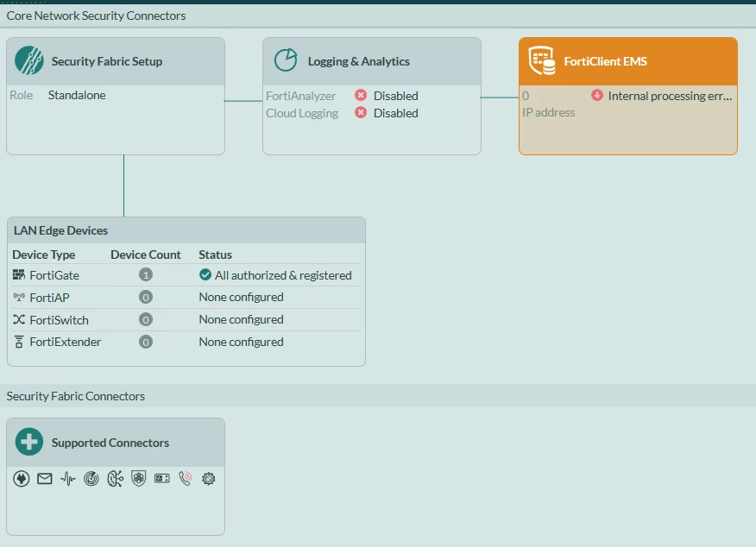Click the red down-arrow error icon in FortiClient EMS
This screenshot has width=756, height=547.
click(597, 95)
